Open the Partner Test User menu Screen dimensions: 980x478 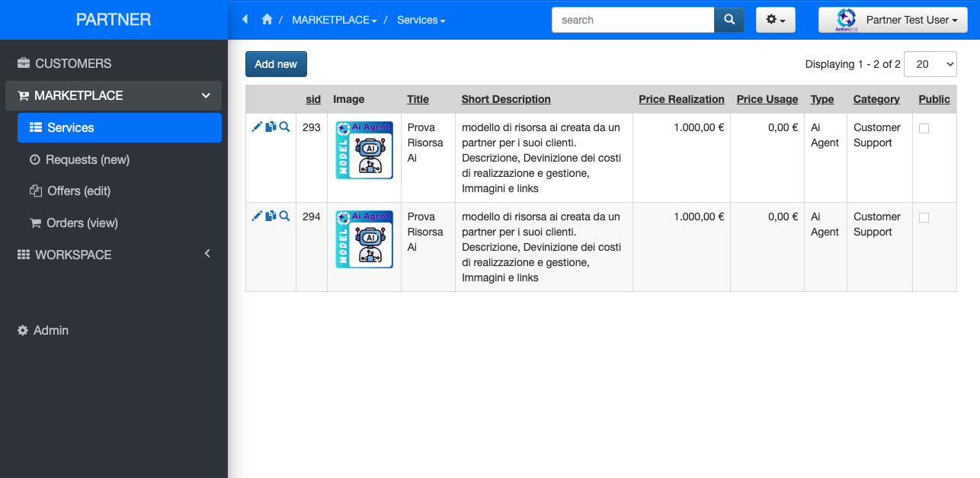pos(893,20)
